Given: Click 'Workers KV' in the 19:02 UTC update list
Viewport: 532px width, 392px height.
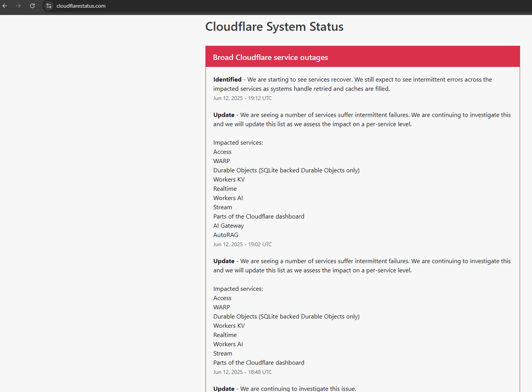Looking at the screenshot, I should [229, 180].
